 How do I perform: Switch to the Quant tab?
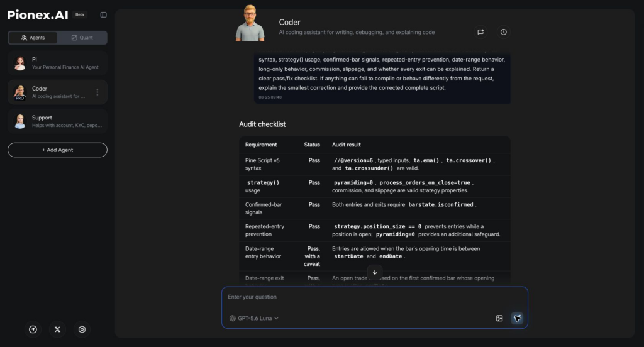coord(82,38)
